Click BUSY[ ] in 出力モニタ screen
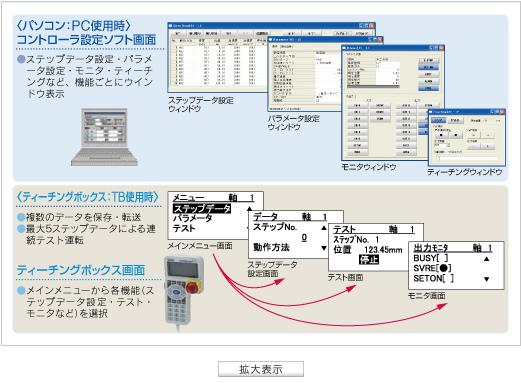The image size is (521, 383). [431, 258]
